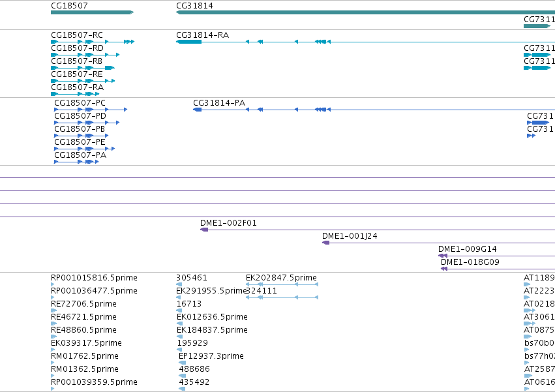
Task: Select EST RP001015816.5prime
Action: (x=94, y=278)
